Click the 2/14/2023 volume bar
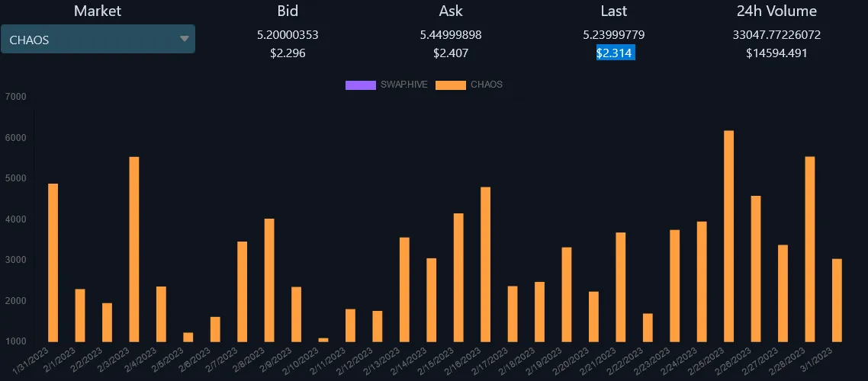This screenshot has height=381, width=868. click(432, 299)
